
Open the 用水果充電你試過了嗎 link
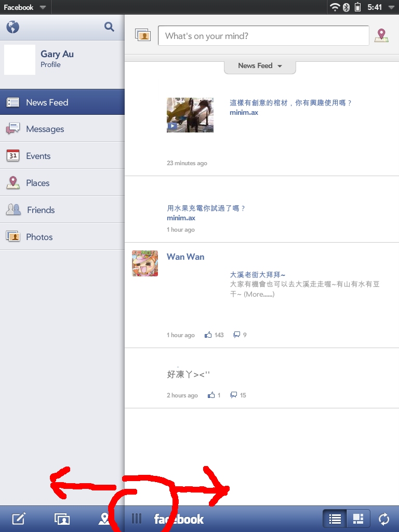[x=206, y=208]
